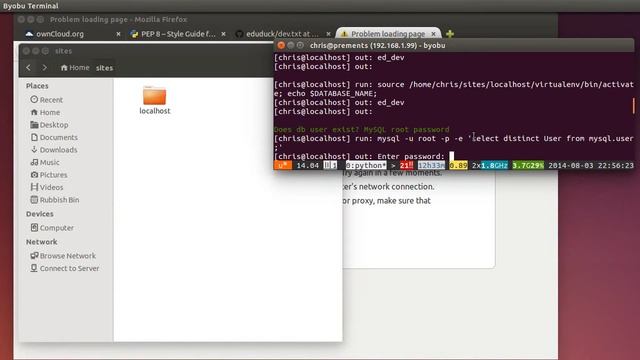Click the Connect to Server icon
The height and width of the screenshot is (360, 640).
(34, 268)
